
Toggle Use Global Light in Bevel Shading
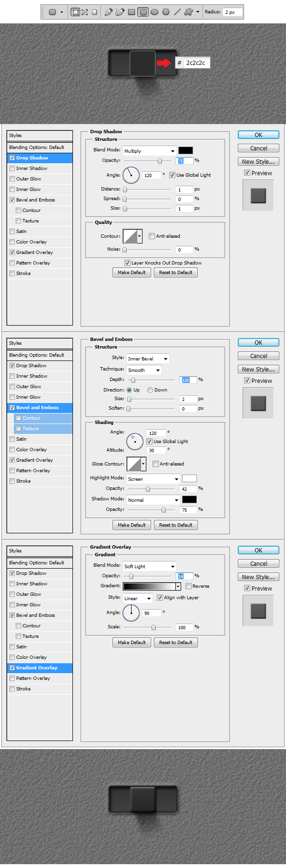coord(149,442)
